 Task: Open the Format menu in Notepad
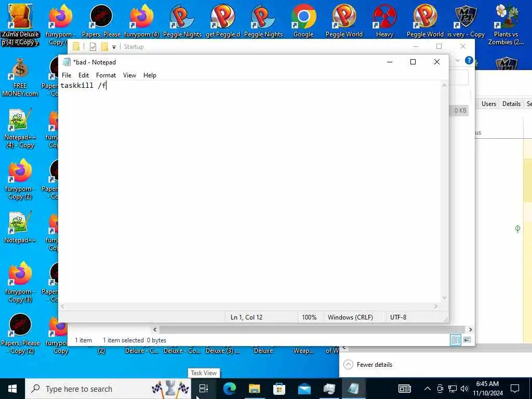coord(106,75)
